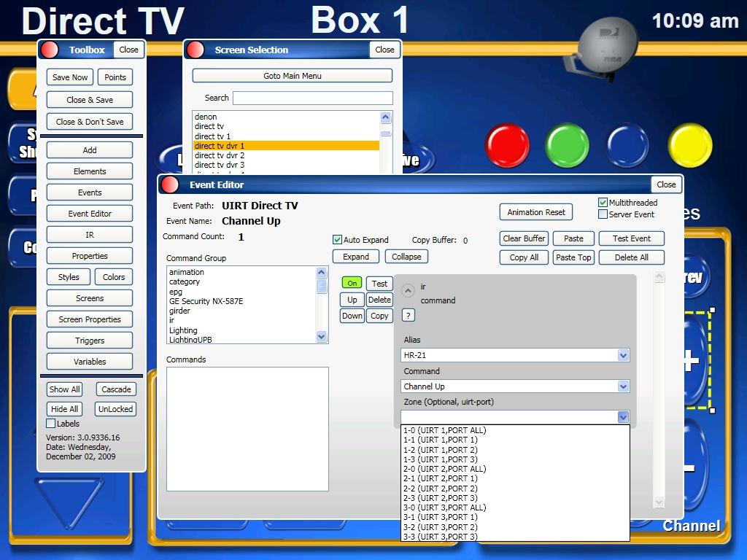Delete the ir command
The height and width of the screenshot is (560, 747).
[x=379, y=300]
